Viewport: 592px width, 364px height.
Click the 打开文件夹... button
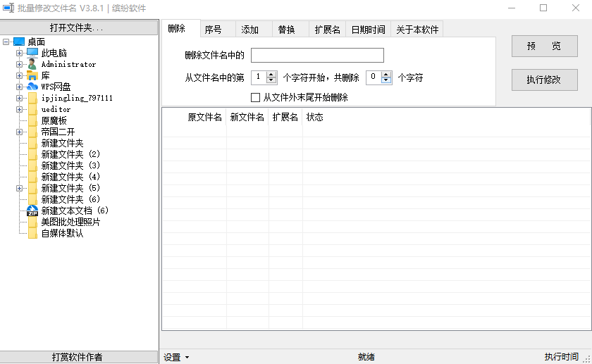pyautogui.click(x=79, y=27)
